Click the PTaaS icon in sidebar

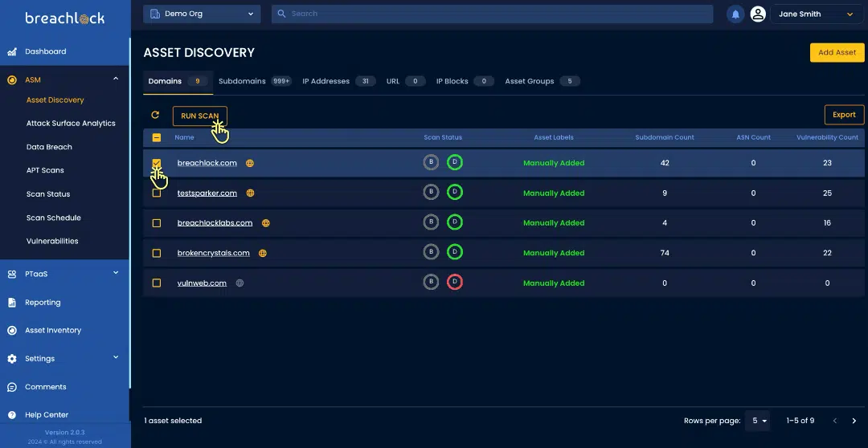(11, 274)
